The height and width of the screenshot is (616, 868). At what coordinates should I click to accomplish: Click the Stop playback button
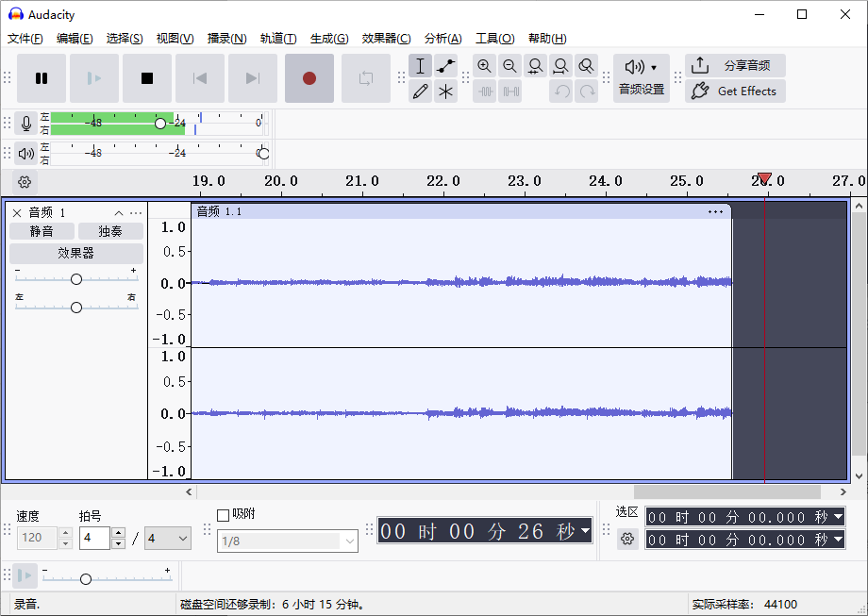click(x=147, y=79)
